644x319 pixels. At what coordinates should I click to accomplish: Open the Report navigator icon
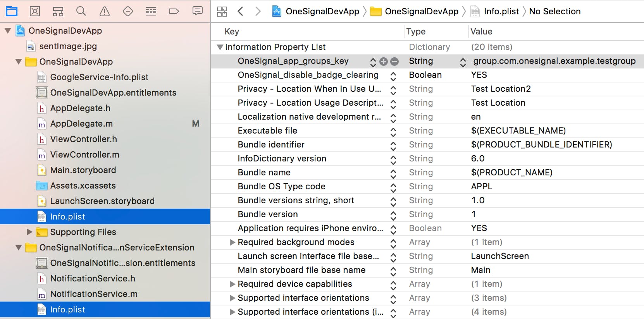198,11
